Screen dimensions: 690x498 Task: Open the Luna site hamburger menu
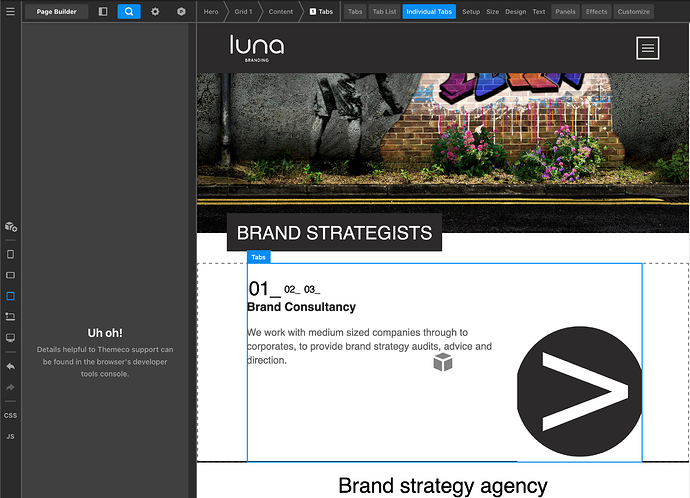pyautogui.click(x=647, y=47)
